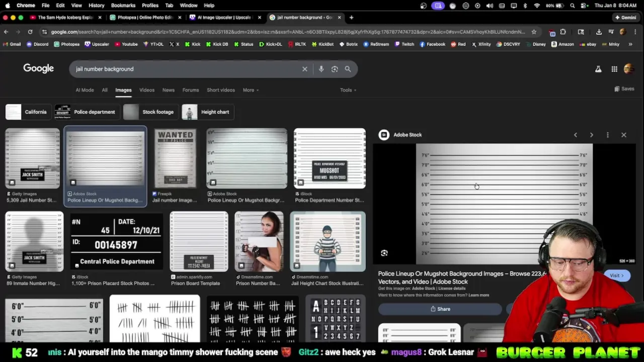Switch to the News tab
This screenshot has height=362, width=644.
169,90
